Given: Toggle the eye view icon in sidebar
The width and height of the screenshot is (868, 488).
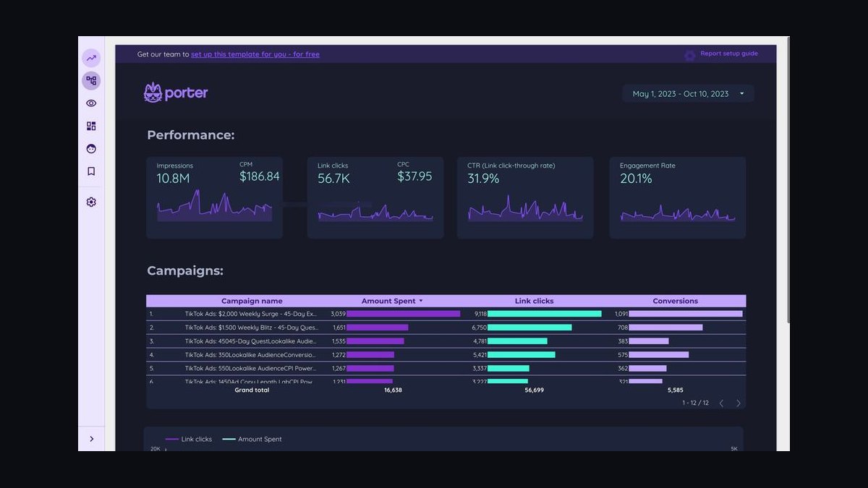Looking at the screenshot, I should click(x=91, y=103).
